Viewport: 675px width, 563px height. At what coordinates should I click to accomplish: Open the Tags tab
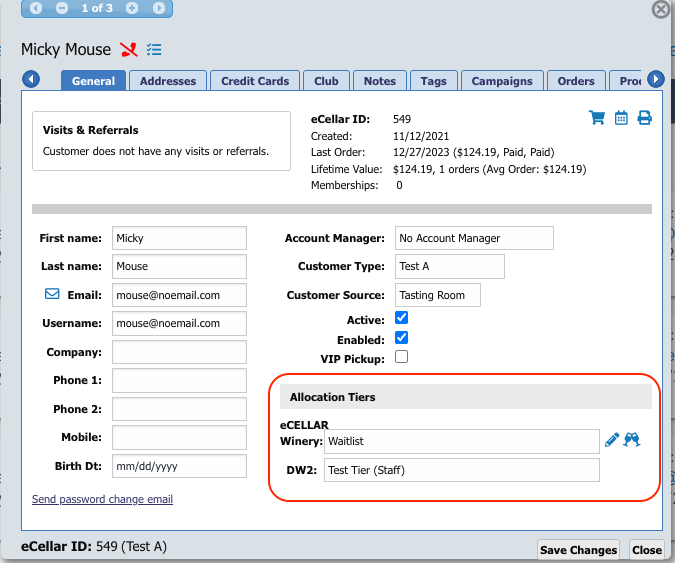click(x=433, y=81)
